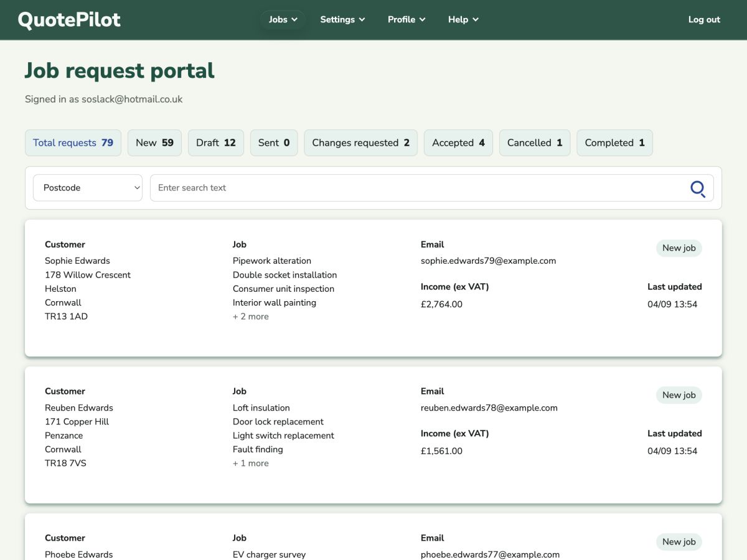This screenshot has height=560, width=747.
Task: Click email phoebe.edwards77@example.com
Action: (x=491, y=554)
